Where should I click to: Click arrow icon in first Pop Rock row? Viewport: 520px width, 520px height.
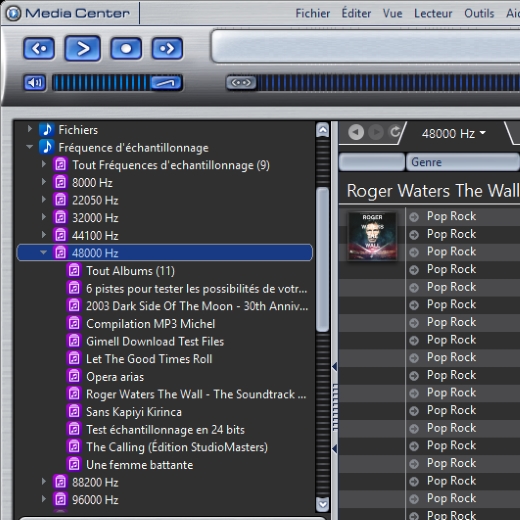(414, 217)
